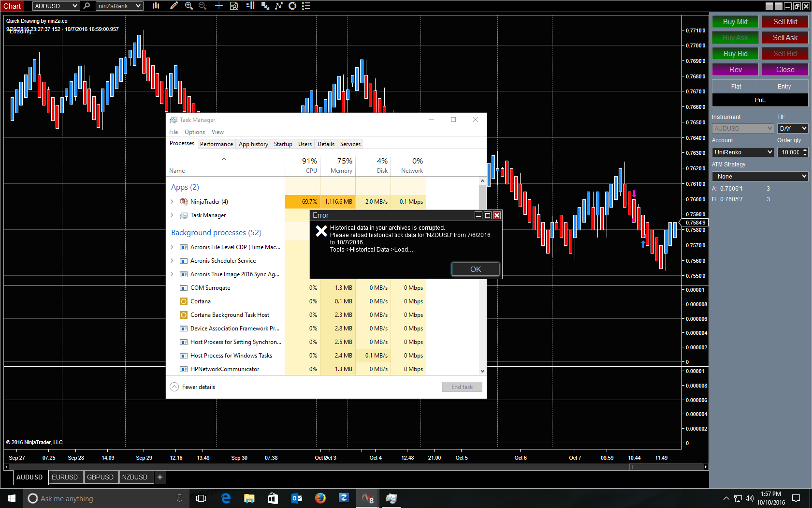The height and width of the screenshot is (508, 812).
Task: Switch to the EURUSD chart tab
Action: [x=65, y=477]
